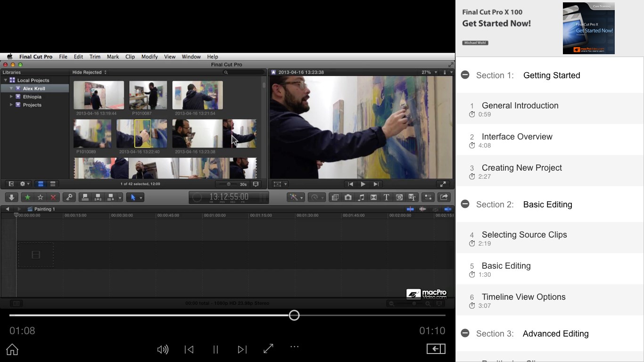Select the arrow Select tool in toolbar
The image size is (644, 362).
132,197
